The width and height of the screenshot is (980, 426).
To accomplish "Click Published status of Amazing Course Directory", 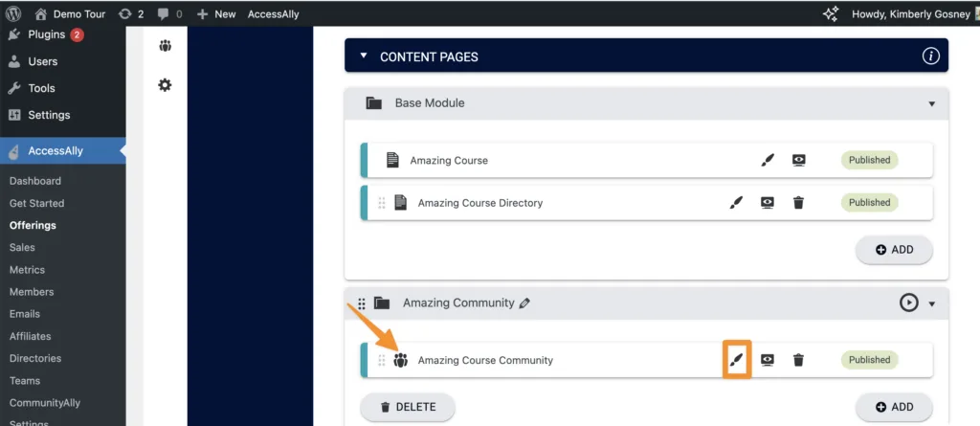I will [869, 203].
